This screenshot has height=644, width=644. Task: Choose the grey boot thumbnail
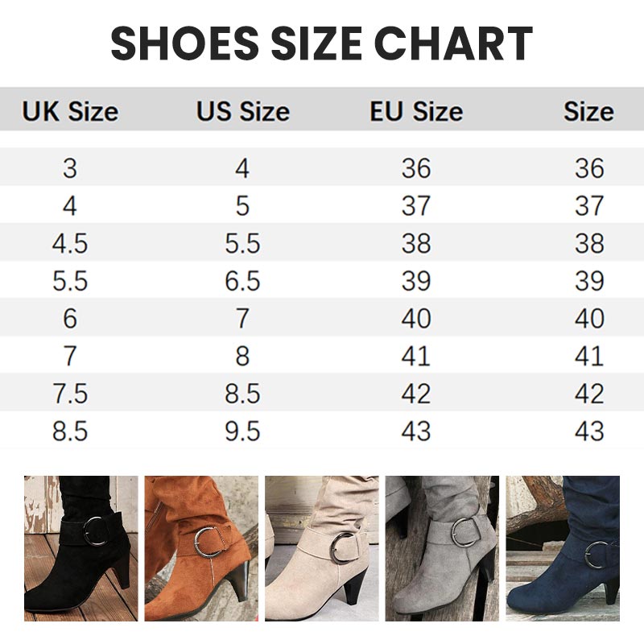click(x=442, y=547)
